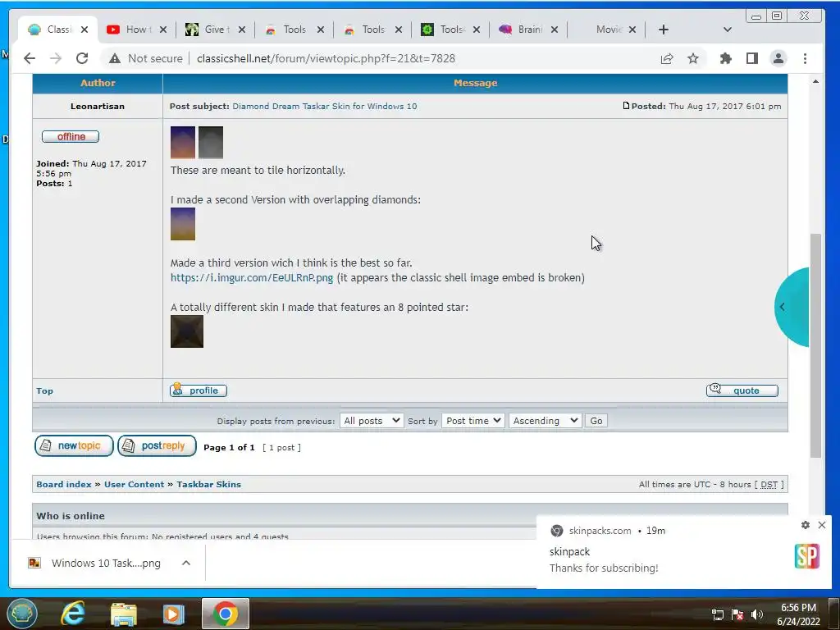
Task: Open Windows Explorer folder on taskbar
Action: [x=123, y=614]
